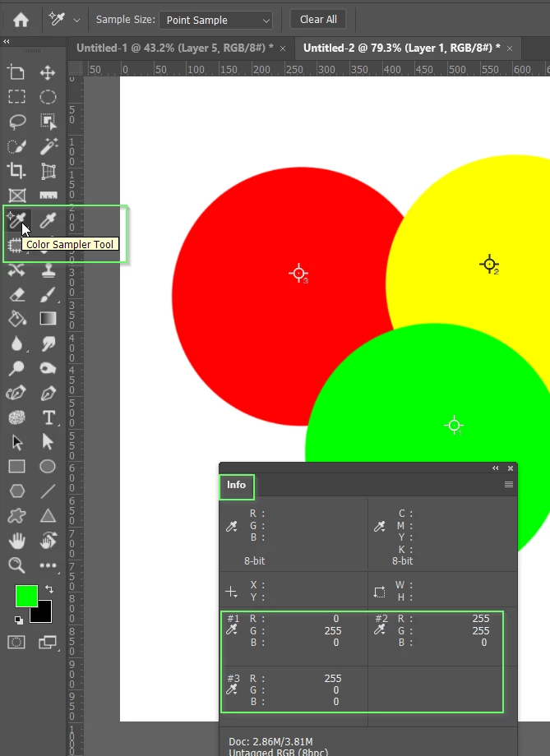This screenshot has width=550, height=756.
Task: Select the Smudge tool
Action: point(48,343)
